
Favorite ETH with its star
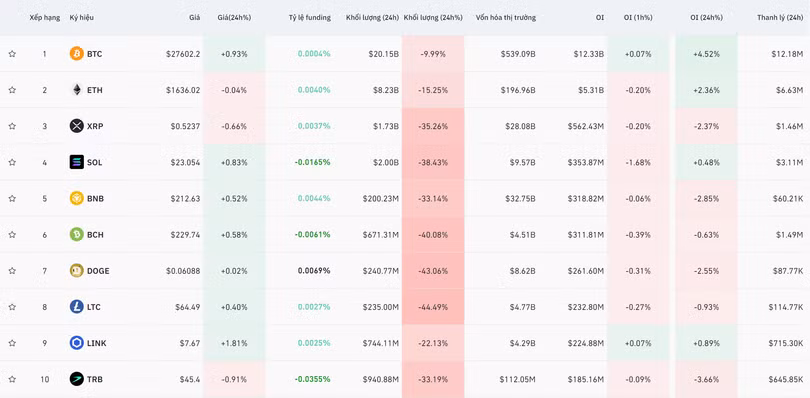coord(12,90)
